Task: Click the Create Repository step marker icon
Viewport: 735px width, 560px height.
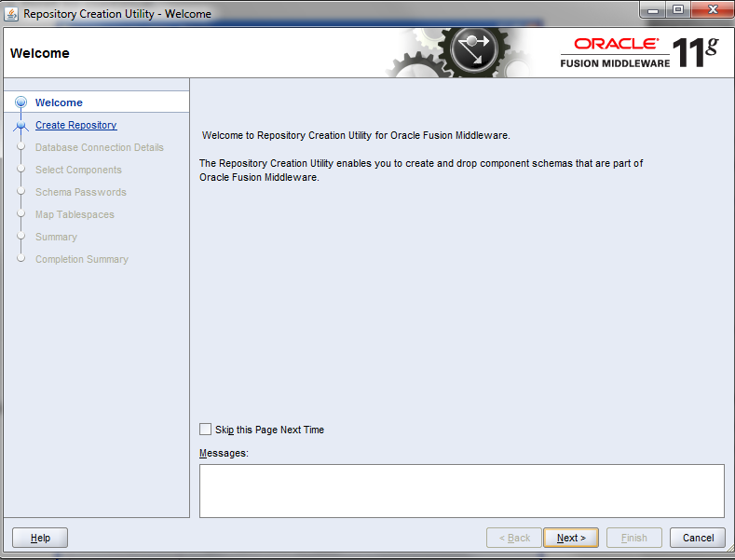Action: click(20, 125)
